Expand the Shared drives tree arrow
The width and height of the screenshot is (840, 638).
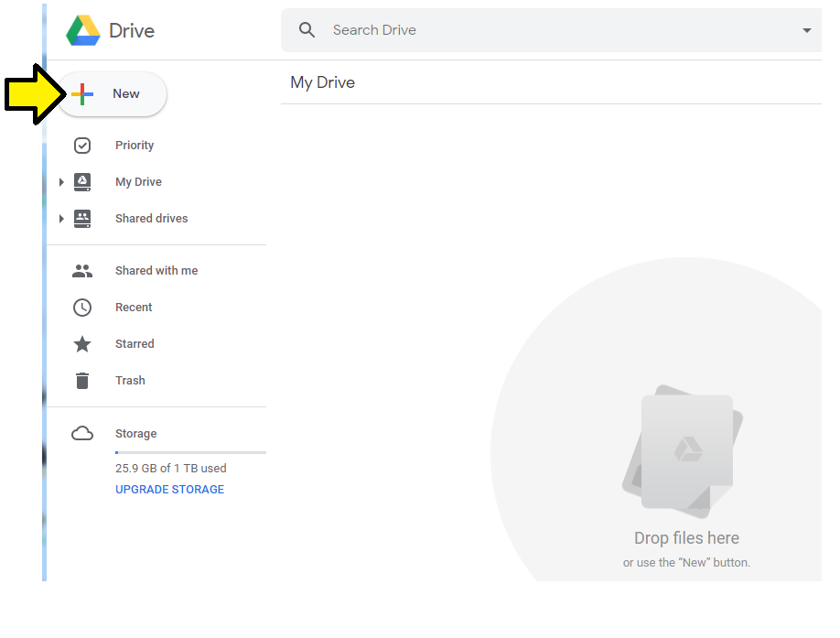pyautogui.click(x=61, y=219)
